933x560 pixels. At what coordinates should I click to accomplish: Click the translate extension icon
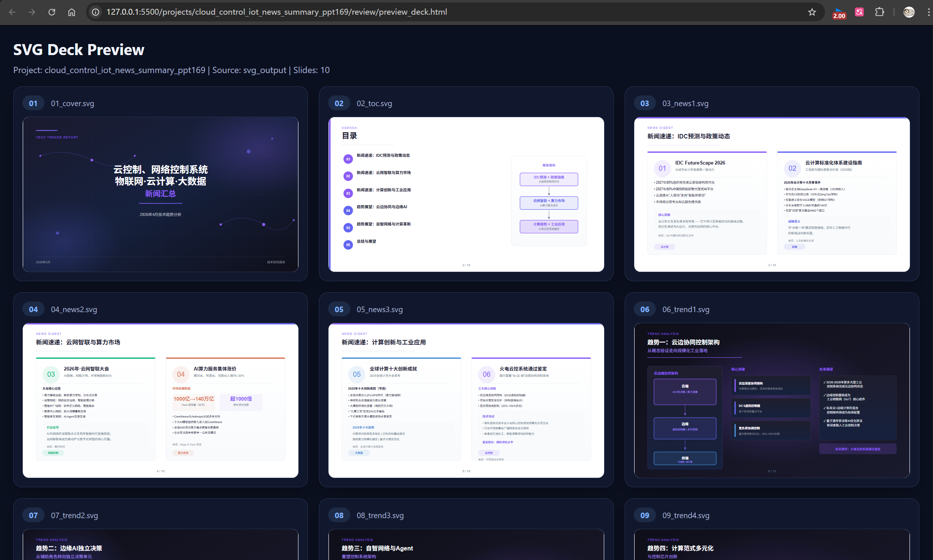[860, 12]
